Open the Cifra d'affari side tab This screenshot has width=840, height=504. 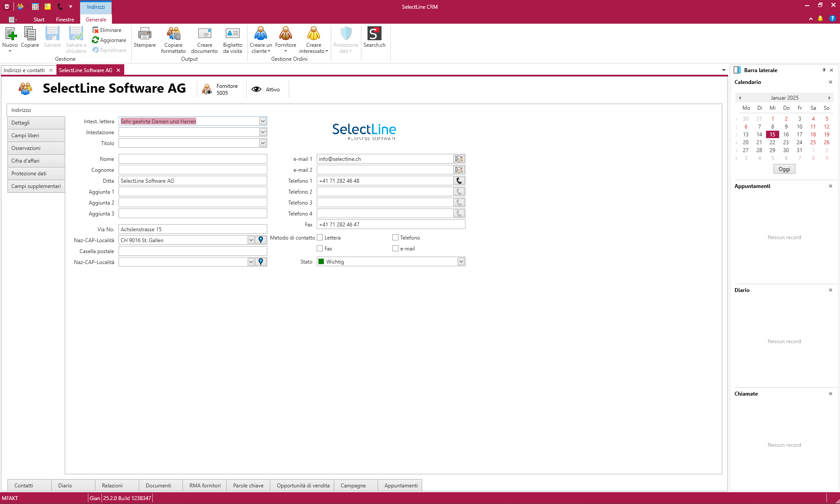click(36, 161)
